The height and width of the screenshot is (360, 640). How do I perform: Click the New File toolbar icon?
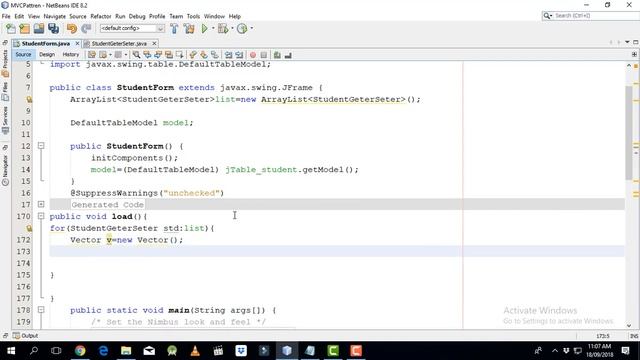pos(11,29)
